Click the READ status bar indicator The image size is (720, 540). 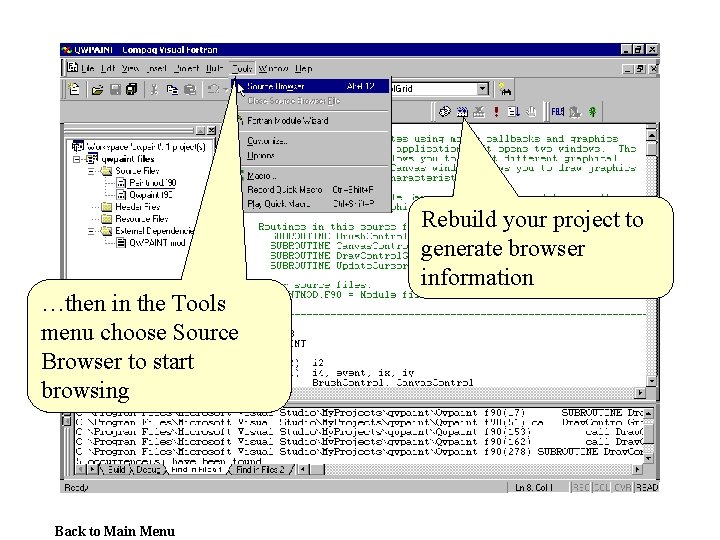coord(647,488)
